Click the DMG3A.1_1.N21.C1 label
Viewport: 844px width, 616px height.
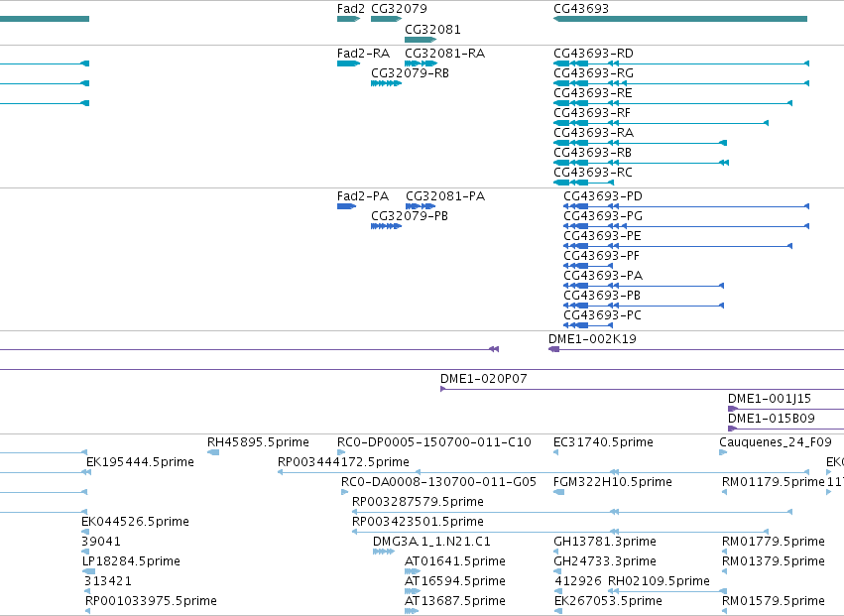(431, 543)
